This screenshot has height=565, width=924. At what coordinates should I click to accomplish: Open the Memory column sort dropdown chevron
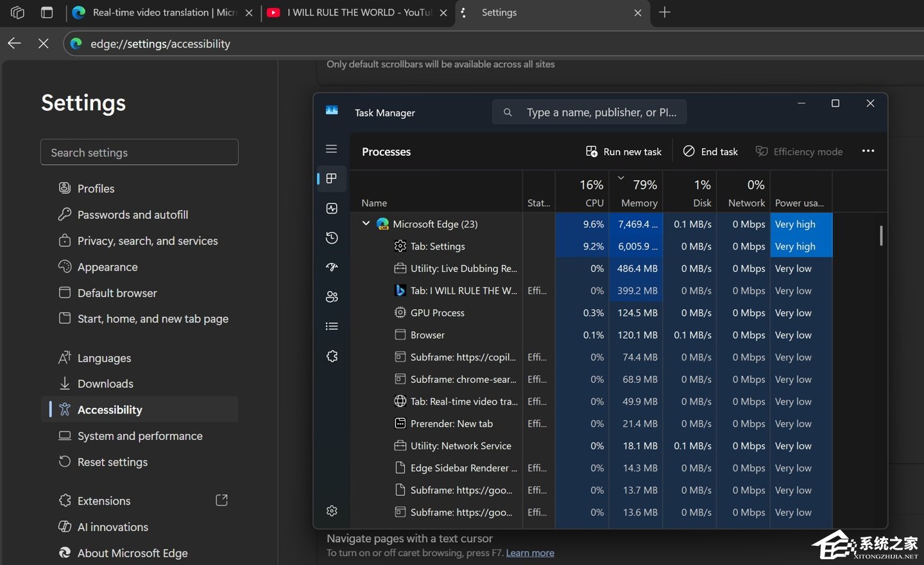pos(620,178)
